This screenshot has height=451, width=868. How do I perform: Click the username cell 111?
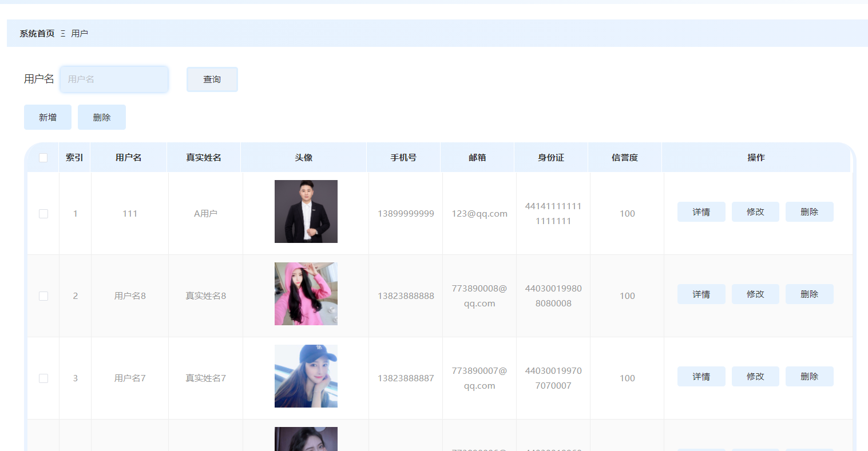pyautogui.click(x=130, y=214)
